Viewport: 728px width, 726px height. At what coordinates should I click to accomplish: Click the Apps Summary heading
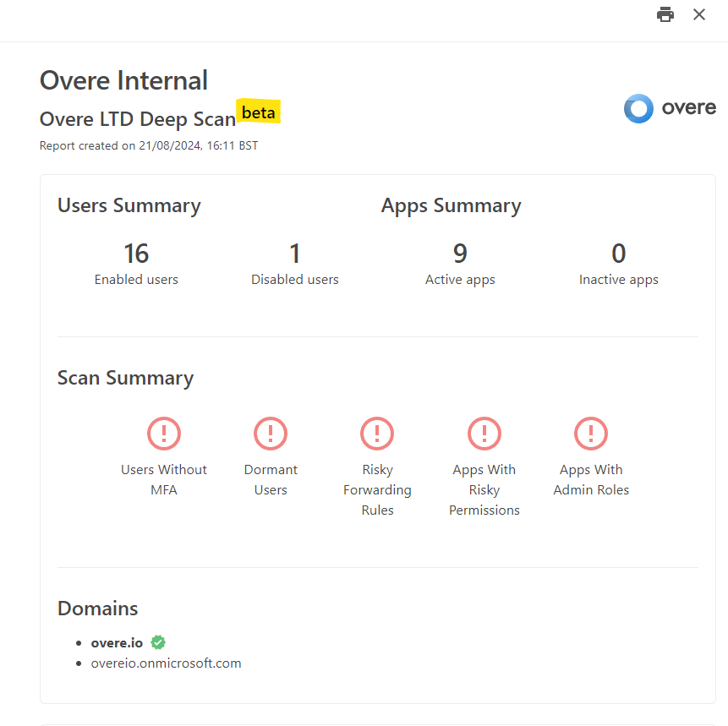pyautogui.click(x=451, y=205)
